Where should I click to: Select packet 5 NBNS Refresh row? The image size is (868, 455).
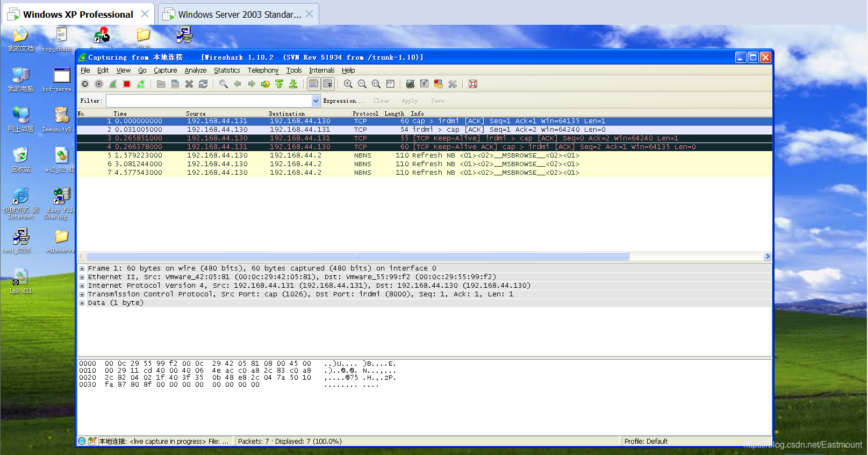tap(425, 155)
